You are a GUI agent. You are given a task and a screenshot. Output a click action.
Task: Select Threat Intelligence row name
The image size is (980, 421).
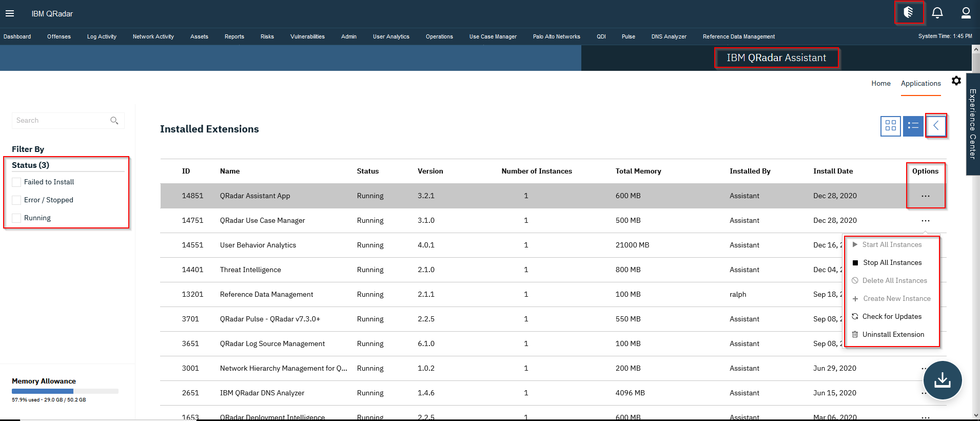(250, 270)
